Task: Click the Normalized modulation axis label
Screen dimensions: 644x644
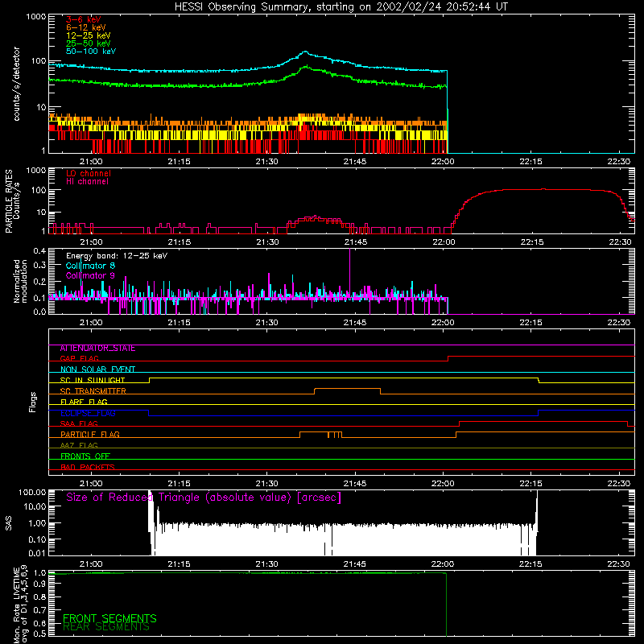Action: 20,281
